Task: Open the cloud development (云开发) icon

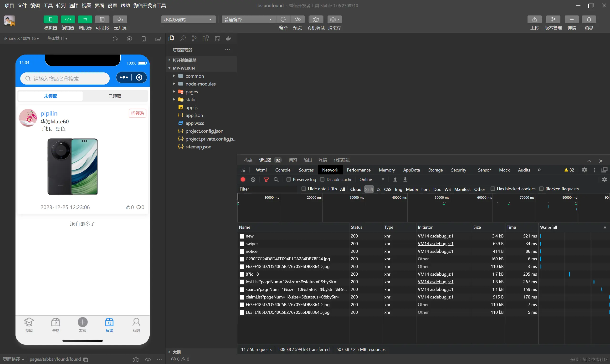Action: click(x=120, y=19)
